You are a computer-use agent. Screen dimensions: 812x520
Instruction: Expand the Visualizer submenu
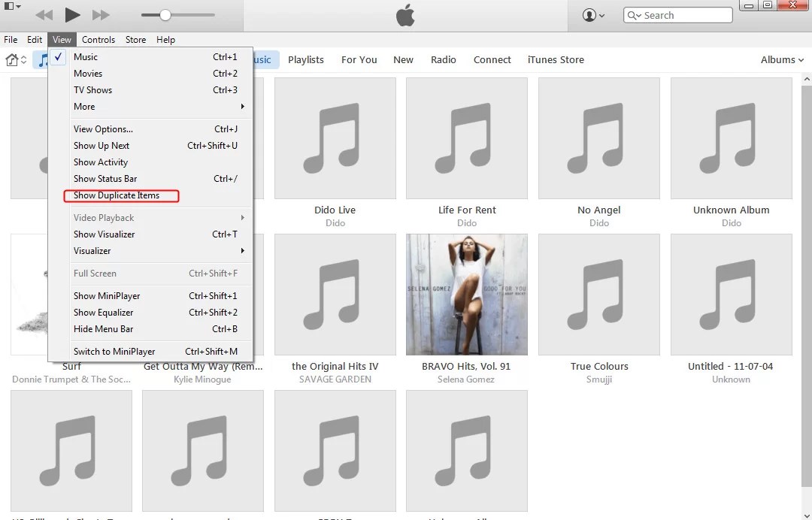click(92, 250)
